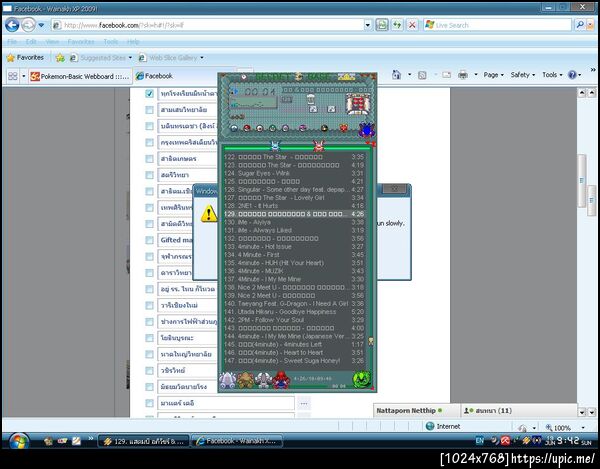Click the EN language indicator in the taskbar
600x469 pixels.
tap(480, 441)
